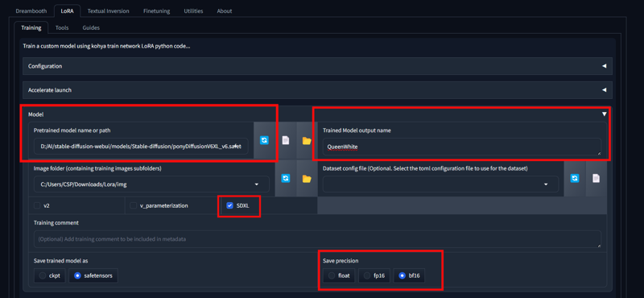Select safetensors as save format
This screenshot has height=298, width=644.
click(93, 275)
